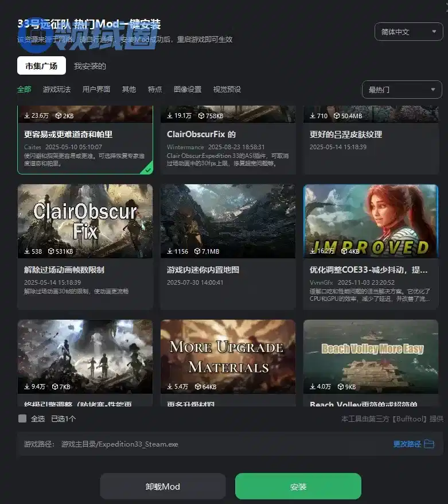This screenshot has height=504, width=448.
Task: Click download count icon on ClairObscur Fix card
Action: pos(27,251)
